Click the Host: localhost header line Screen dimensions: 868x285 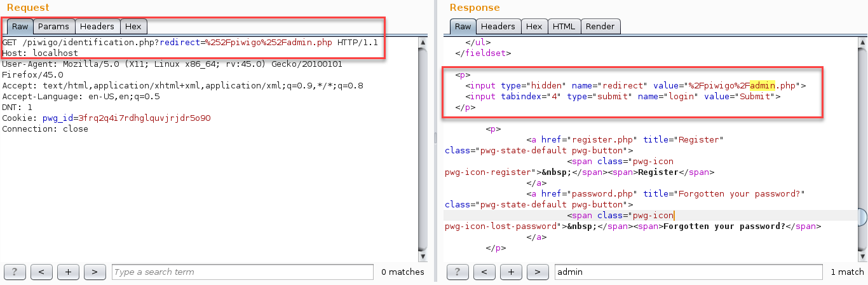(x=40, y=53)
